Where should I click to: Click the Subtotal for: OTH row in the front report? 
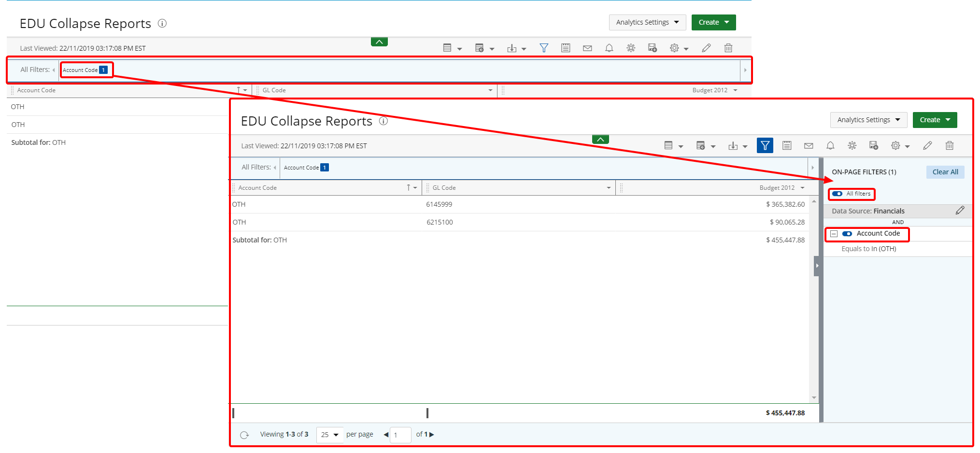520,240
